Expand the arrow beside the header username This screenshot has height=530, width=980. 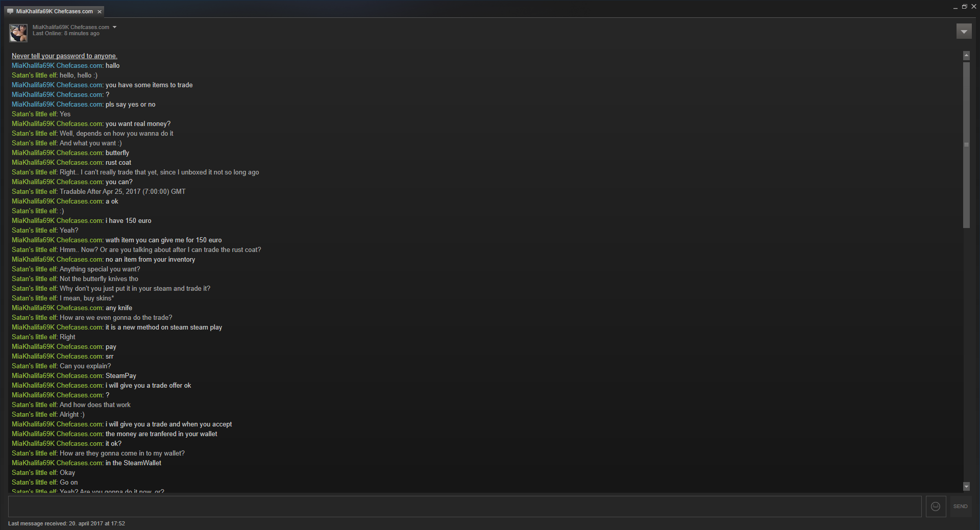(114, 27)
